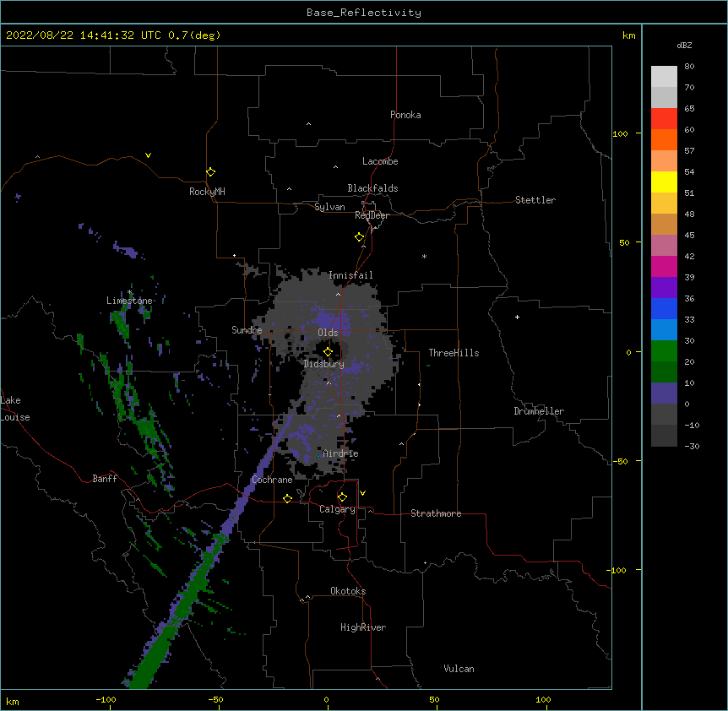The height and width of the screenshot is (711, 728).
Task: Click the Innisfail town label
Action: 350,275
